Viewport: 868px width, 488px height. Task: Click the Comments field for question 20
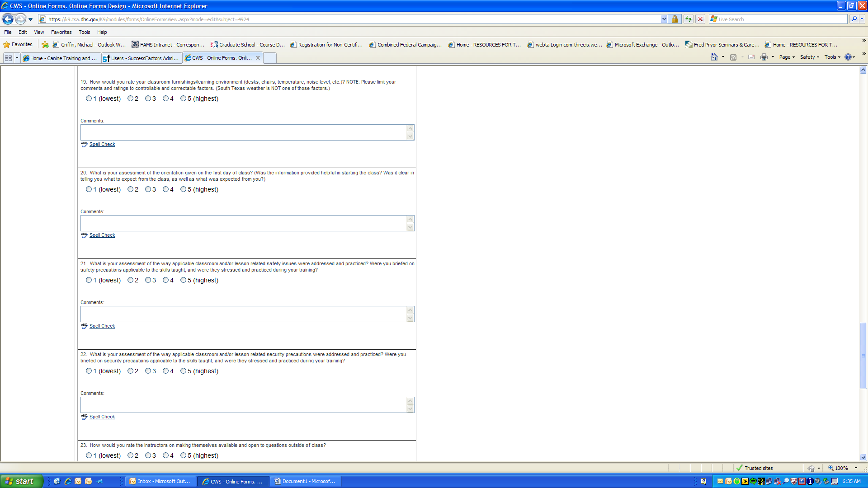[x=244, y=223]
